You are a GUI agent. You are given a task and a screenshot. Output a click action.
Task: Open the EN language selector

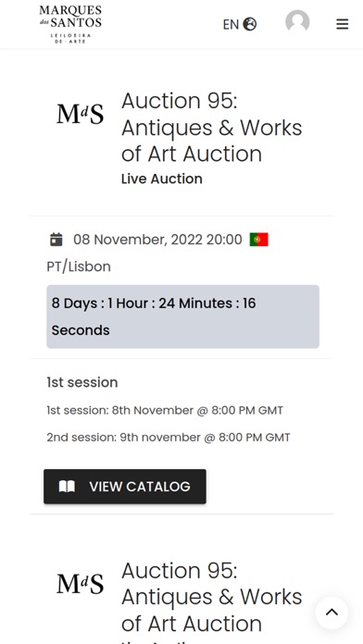[239, 24]
